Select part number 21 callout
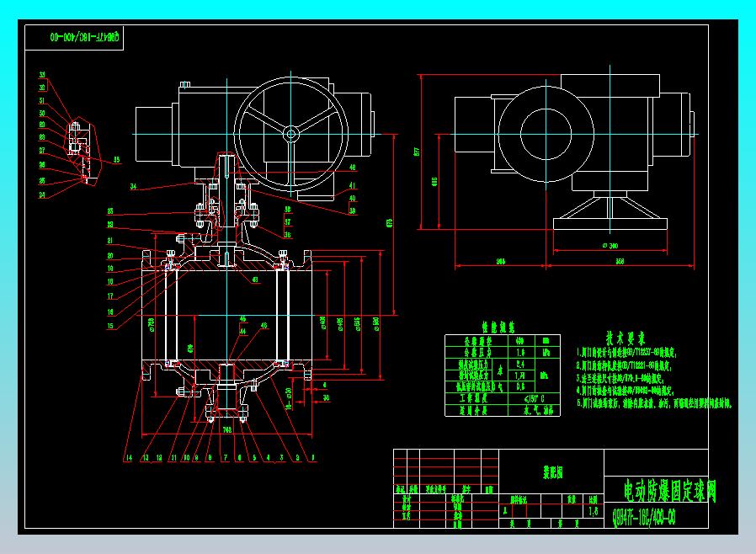 pyautogui.click(x=110, y=241)
